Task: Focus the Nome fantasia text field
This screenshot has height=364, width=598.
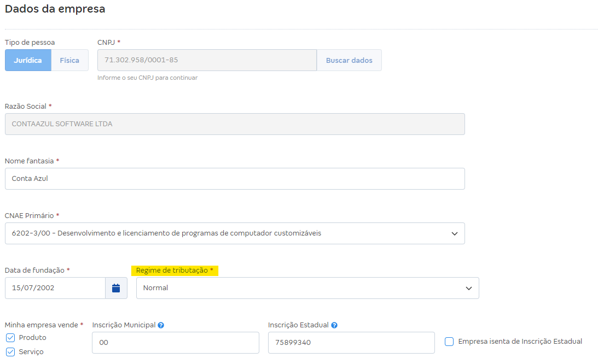Action: click(234, 179)
